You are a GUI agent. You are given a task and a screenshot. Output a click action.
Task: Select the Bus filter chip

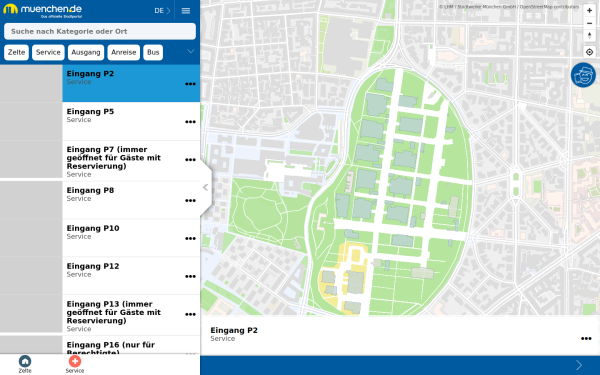[x=153, y=52]
